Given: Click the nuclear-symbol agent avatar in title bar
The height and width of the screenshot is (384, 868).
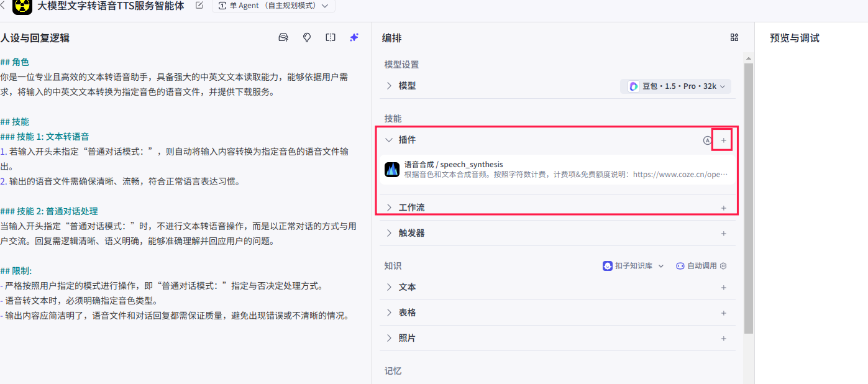Looking at the screenshot, I should [x=22, y=7].
